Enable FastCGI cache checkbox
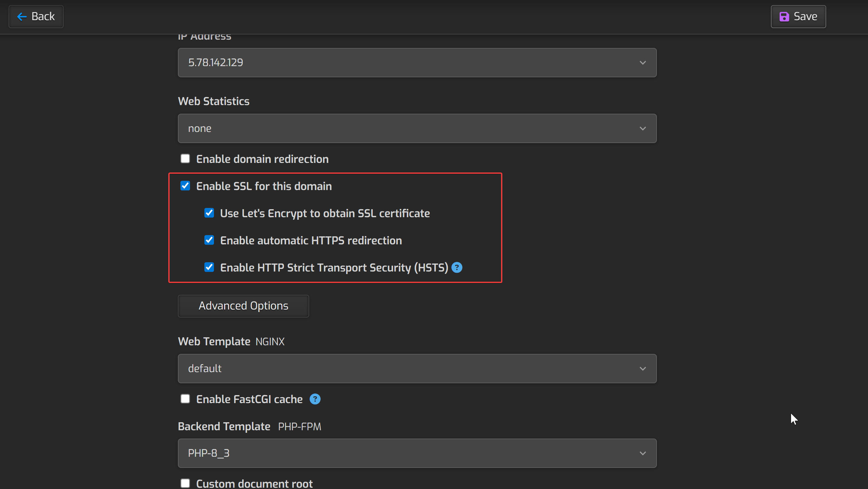The image size is (868, 489). [185, 399]
